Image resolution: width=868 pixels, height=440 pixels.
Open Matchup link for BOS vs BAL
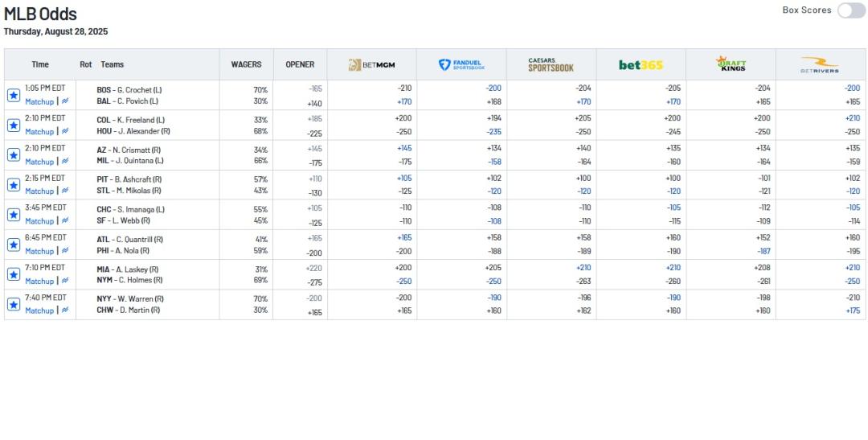[x=39, y=102]
